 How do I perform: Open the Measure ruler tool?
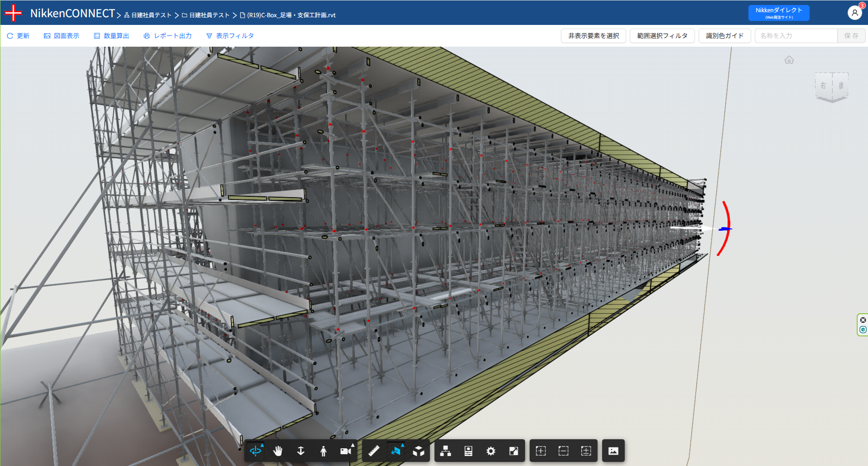[x=374, y=451]
